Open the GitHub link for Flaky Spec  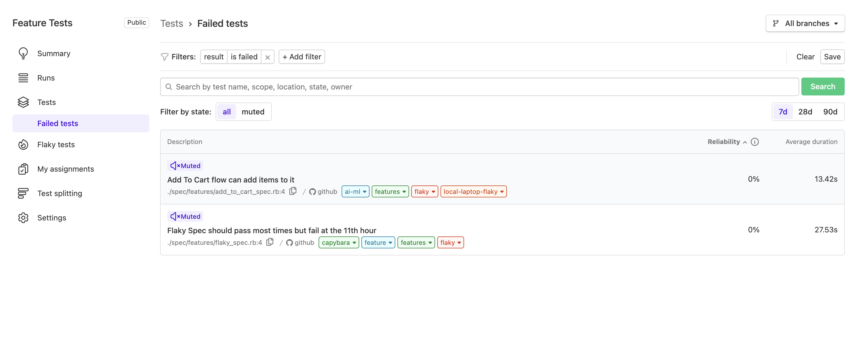pyautogui.click(x=300, y=242)
